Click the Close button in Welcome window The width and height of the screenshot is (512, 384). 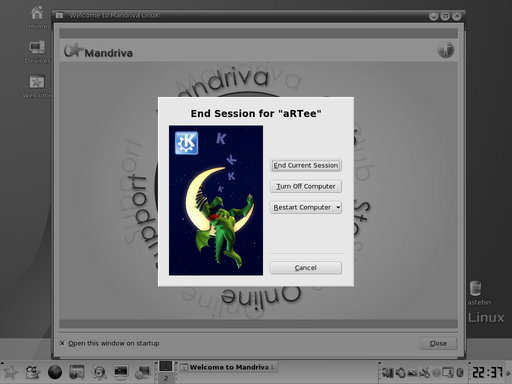[438, 343]
